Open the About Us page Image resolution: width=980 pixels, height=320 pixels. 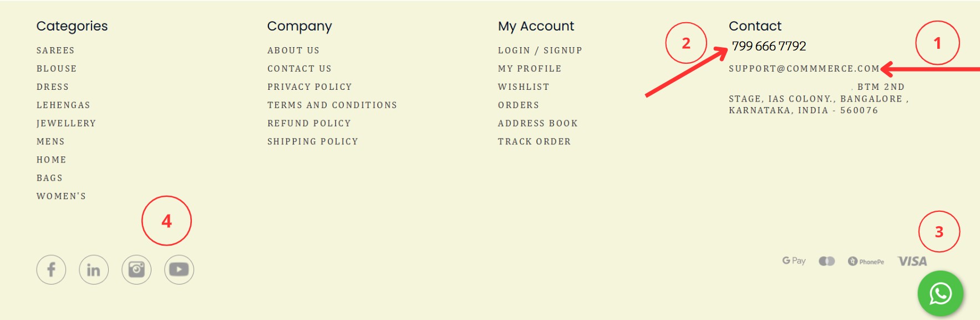click(293, 50)
